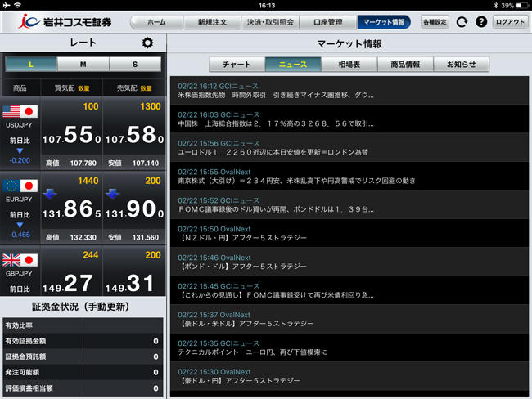Tap USD/JPY bid price 107.550

pos(71,135)
